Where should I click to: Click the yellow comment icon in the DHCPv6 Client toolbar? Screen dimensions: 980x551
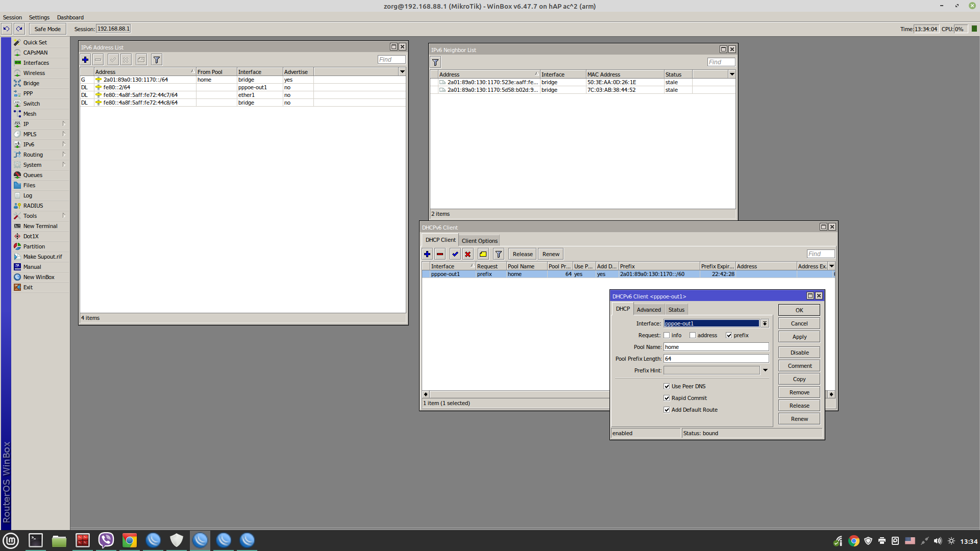(x=483, y=254)
